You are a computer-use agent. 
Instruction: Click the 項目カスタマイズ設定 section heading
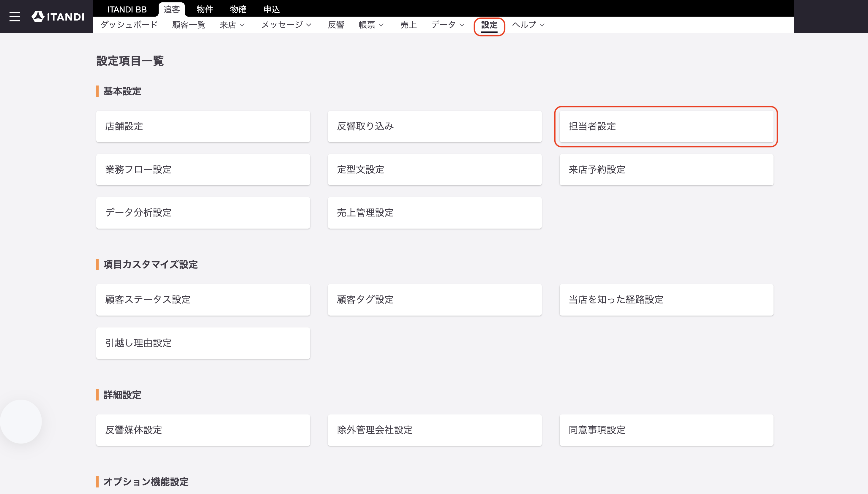(x=150, y=265)
